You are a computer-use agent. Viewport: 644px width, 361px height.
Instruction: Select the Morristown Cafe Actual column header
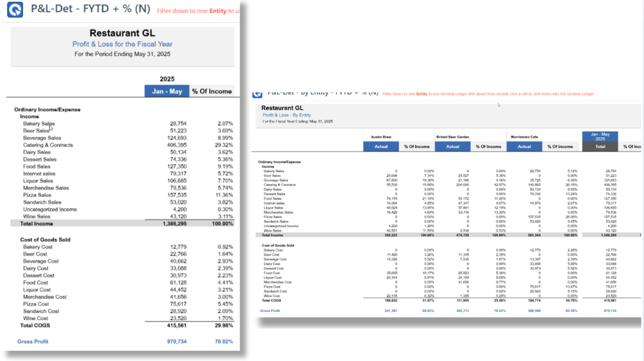(524, 146)
